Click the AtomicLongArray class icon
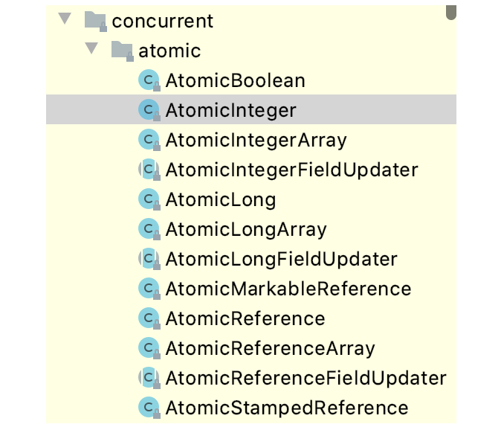The width and height of the screenshot is (504, 430). tap(149, 229)
